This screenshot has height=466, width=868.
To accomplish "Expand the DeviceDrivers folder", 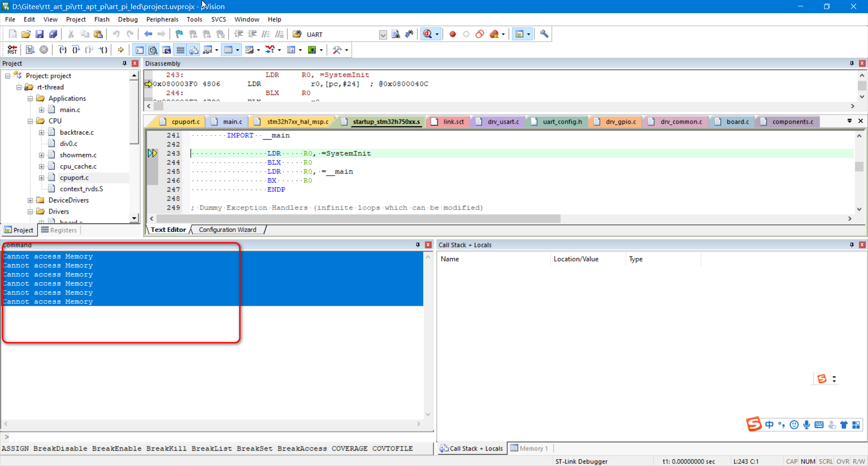I will click(x=30, y=200).
